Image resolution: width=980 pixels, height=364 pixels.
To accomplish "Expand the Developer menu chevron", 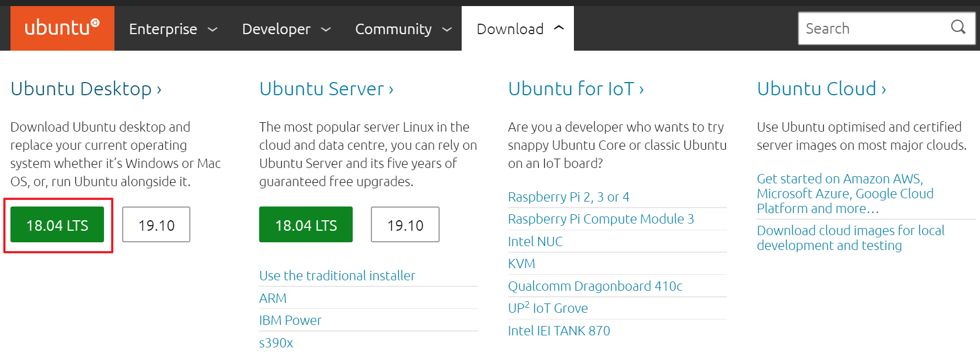I will pyautogui.click(x=326, y=30).
